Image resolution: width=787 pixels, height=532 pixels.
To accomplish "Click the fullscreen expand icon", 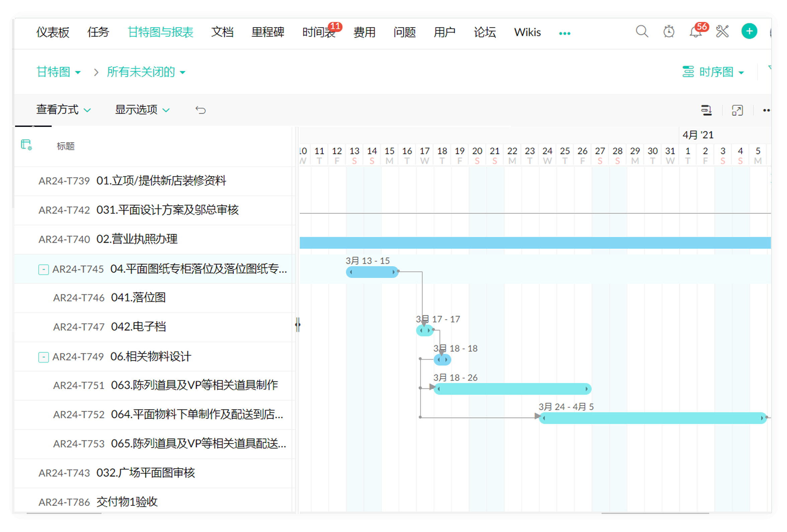I will tap(737, 110).
